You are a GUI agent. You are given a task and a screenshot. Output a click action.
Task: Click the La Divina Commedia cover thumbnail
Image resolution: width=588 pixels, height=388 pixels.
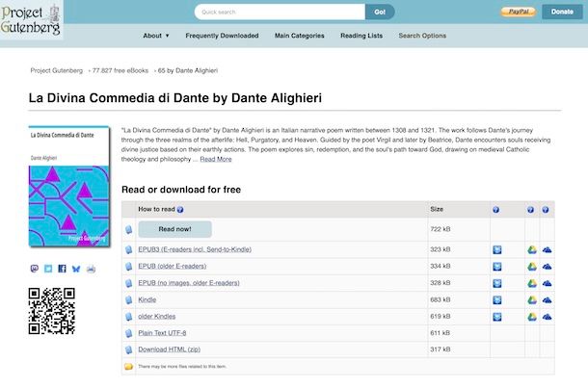pyautogui.click(x=69, y=187)
